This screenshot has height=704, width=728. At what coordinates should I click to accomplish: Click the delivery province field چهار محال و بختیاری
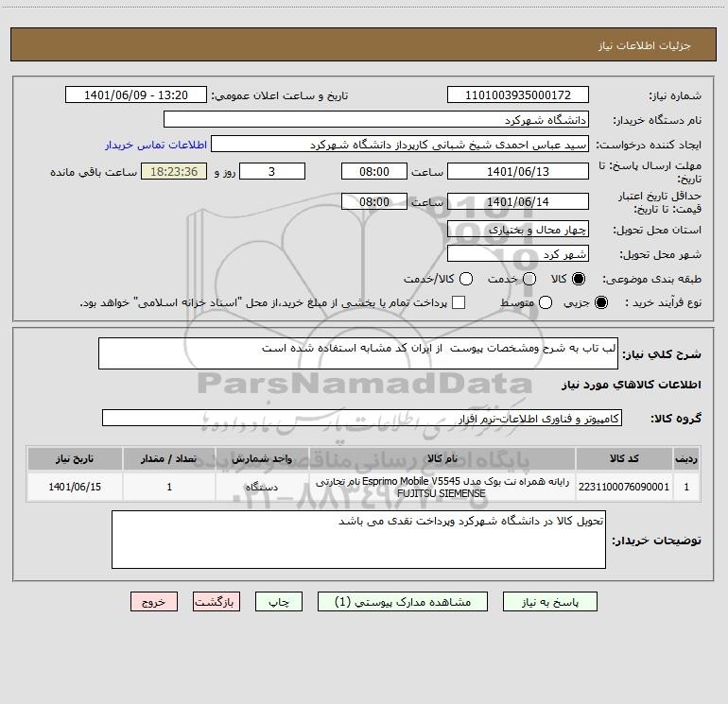[x=518, y=229]
